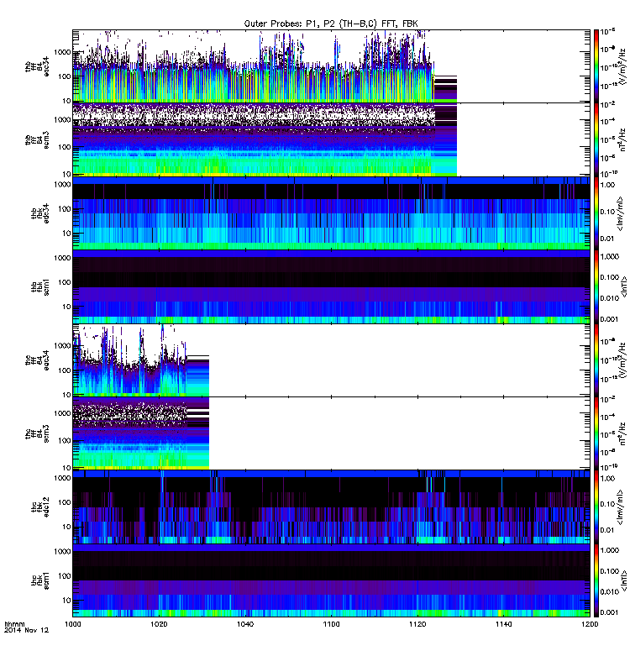The height and width of the screenshot is (672, 630).
Task: Click the 1140 time tick label
Action: click(503, 624)
